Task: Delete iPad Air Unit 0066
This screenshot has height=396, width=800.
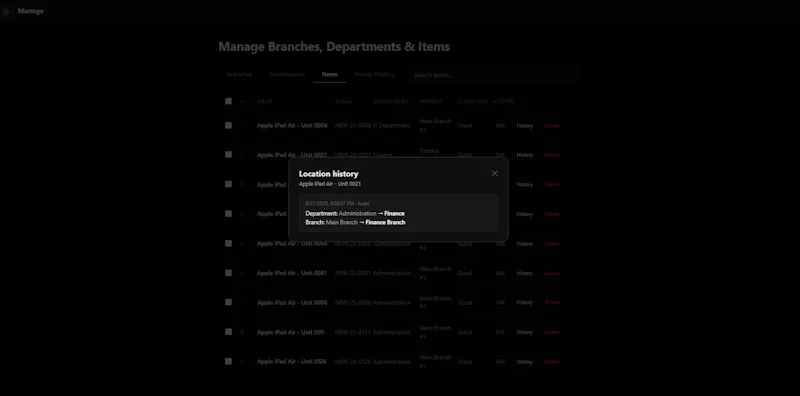Action: click(x=552, y=244)
